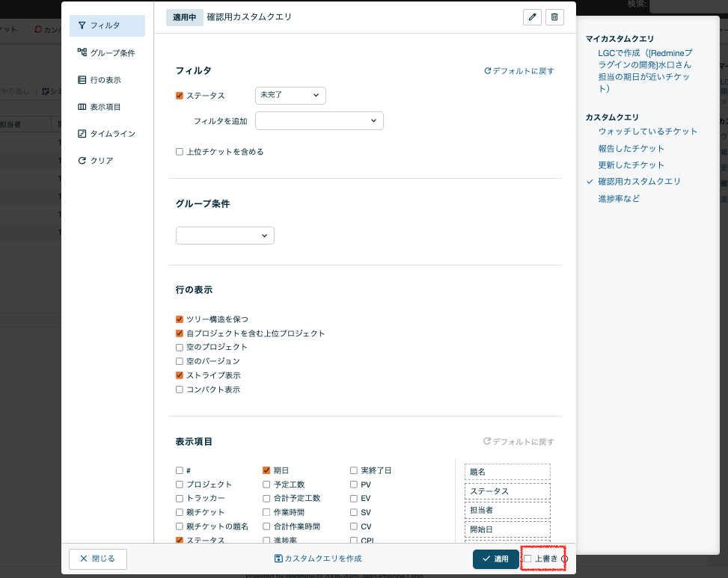Expand the フィルタを追加 dropdown

coord(319,121)
